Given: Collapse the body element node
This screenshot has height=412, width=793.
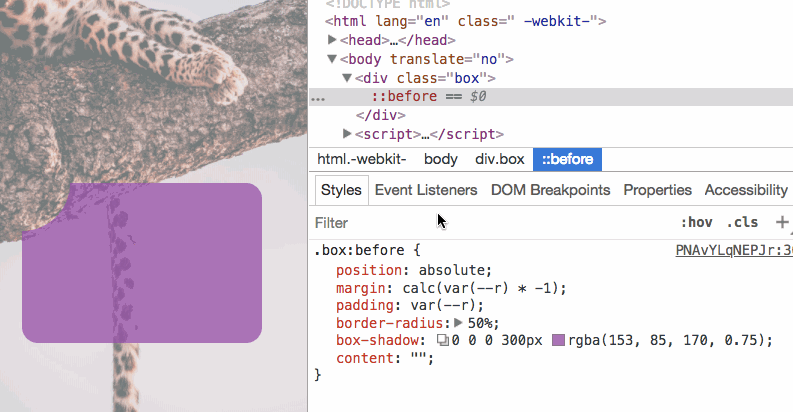Looking at the screenshot, I should click(x=332, y=59).
